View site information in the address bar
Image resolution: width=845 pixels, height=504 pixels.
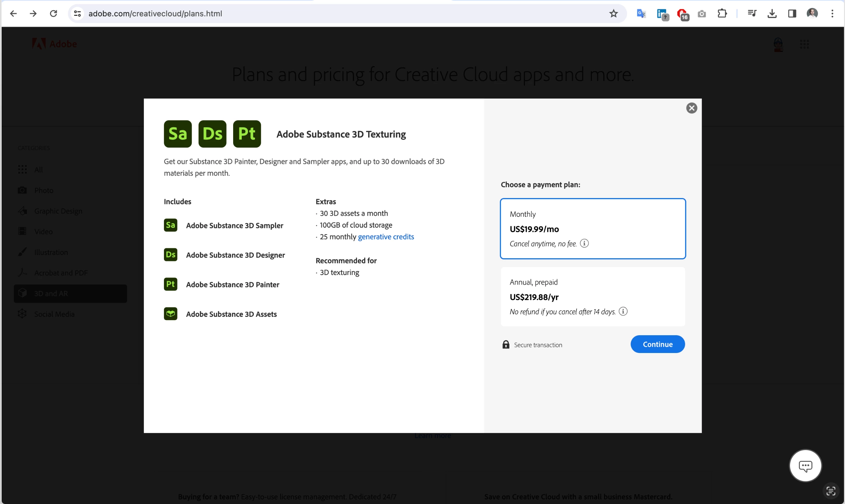pos(77,13)
